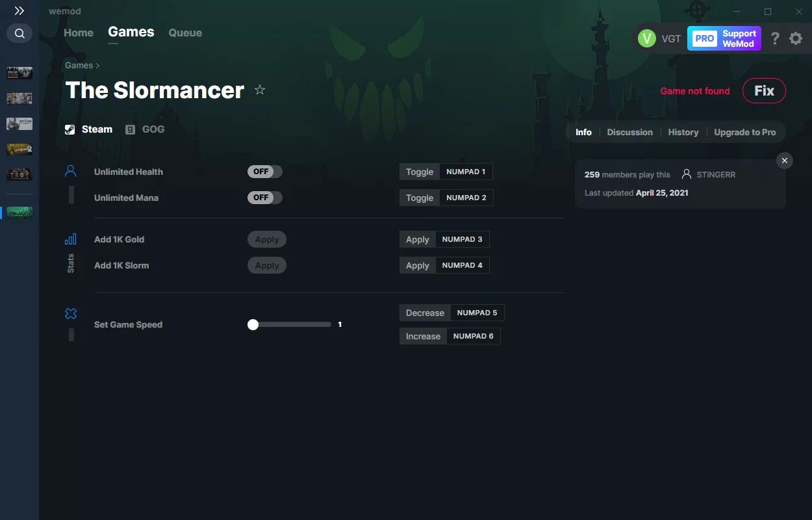812x520 pixels.
Task: Click the VGT username
Action: click(x=671, y=38)
